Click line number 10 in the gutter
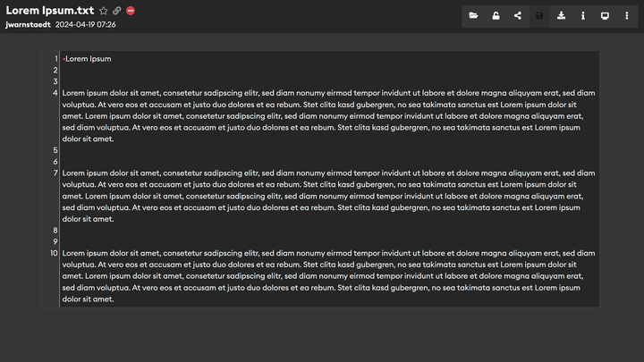644x362 pixels. click(54, 253)
